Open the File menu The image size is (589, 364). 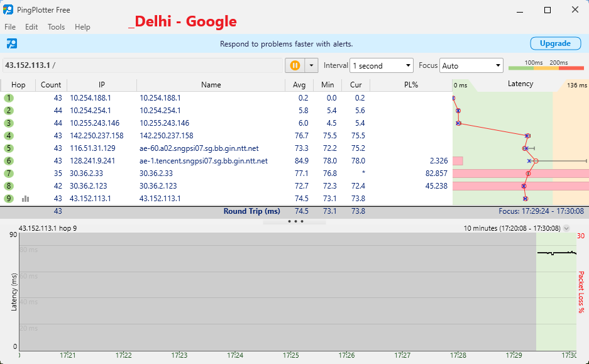tap(10, 26)
